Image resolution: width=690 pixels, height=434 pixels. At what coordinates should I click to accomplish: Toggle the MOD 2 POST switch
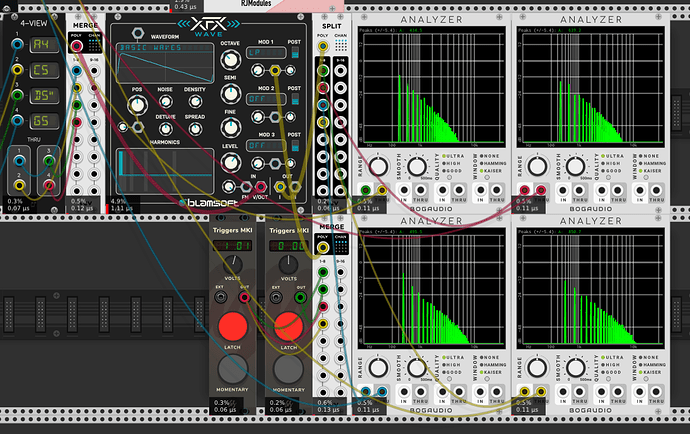coord(295,99)
